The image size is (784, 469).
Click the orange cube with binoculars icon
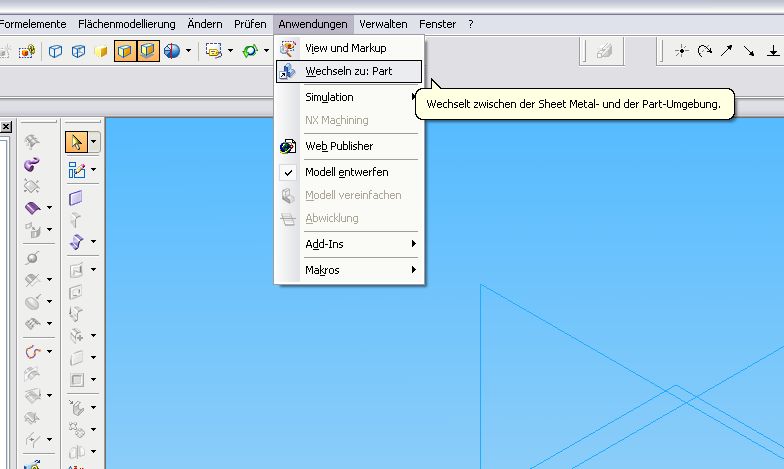point(26,51)
